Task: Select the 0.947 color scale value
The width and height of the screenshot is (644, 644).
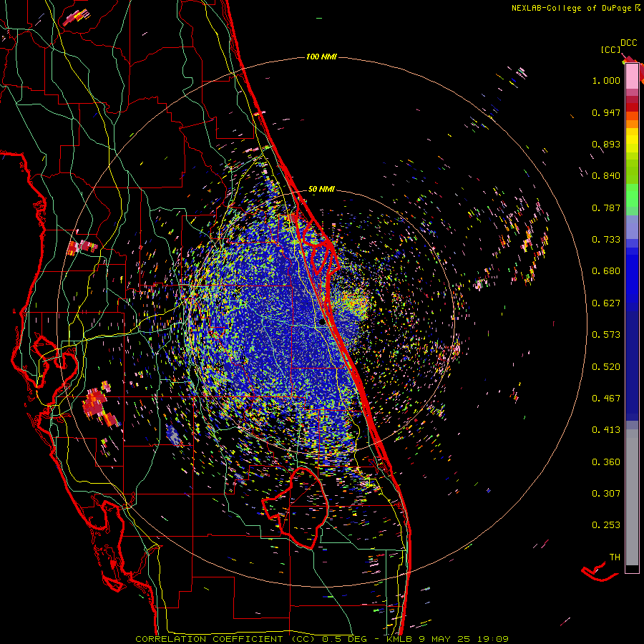Action: (606, 112)
